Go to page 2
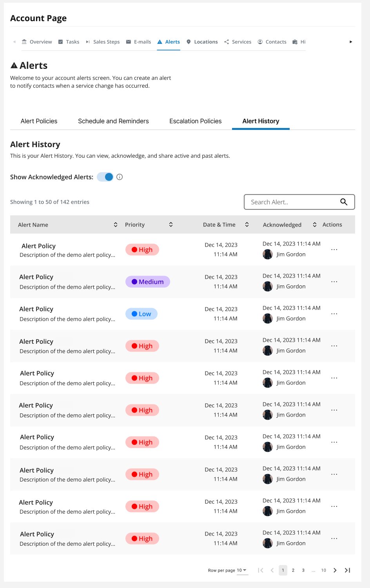Viewport: 370px width, 588px height. coord(293,570)
